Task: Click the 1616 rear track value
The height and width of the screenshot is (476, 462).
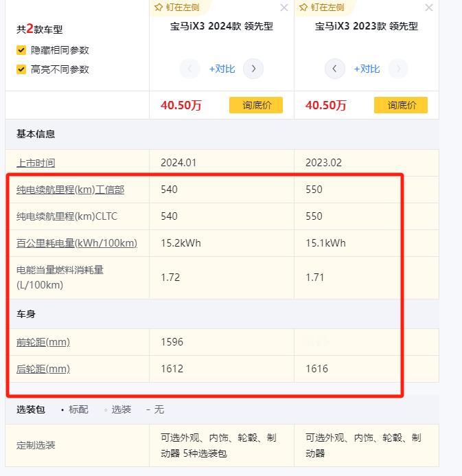Action: point(316,369)
